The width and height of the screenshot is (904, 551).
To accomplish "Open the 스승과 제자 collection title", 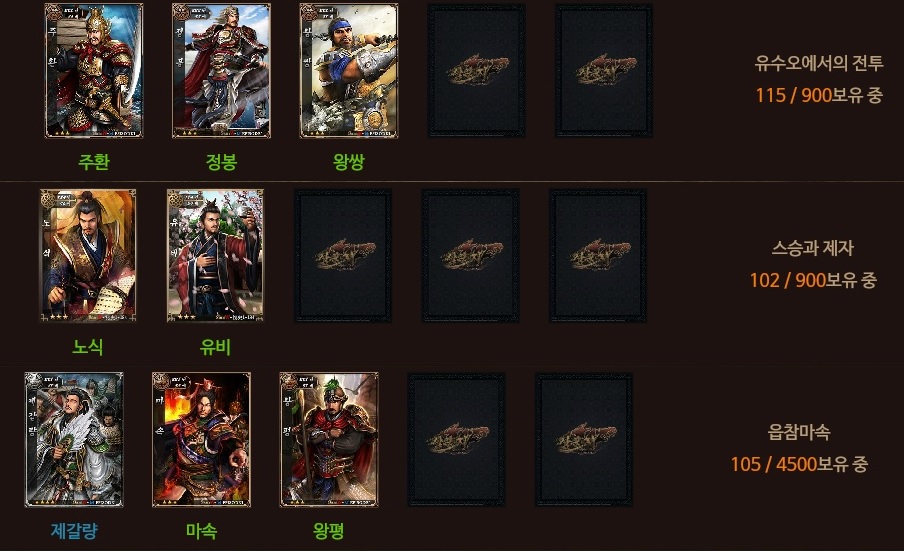I will point(813,248).
